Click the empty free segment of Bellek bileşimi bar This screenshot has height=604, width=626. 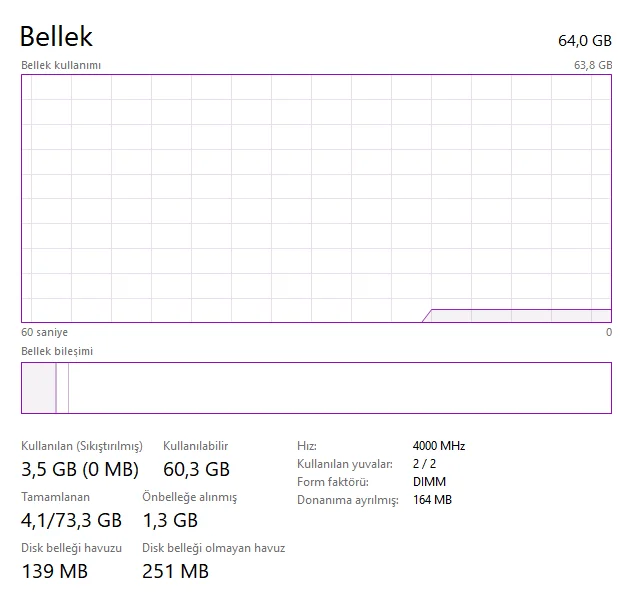point(340,388)
